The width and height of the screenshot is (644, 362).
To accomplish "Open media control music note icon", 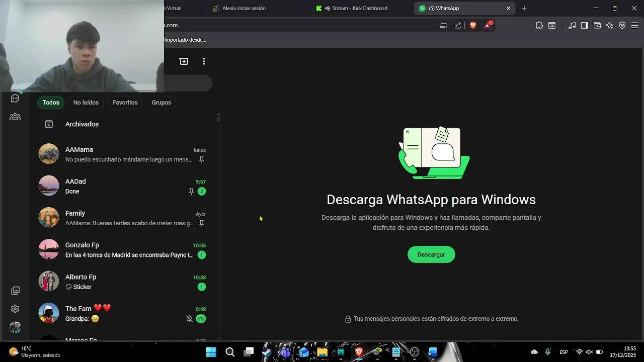I will click(572, 25).
